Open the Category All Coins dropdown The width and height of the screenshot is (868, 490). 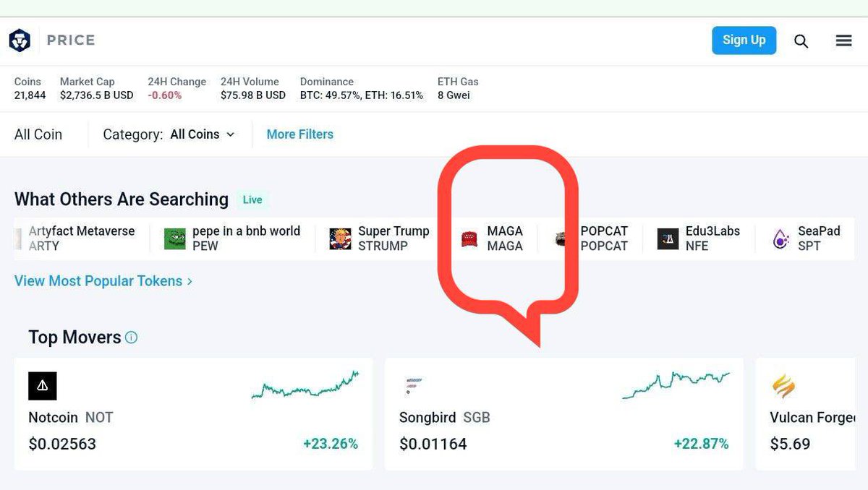click(x=201, y=134)
